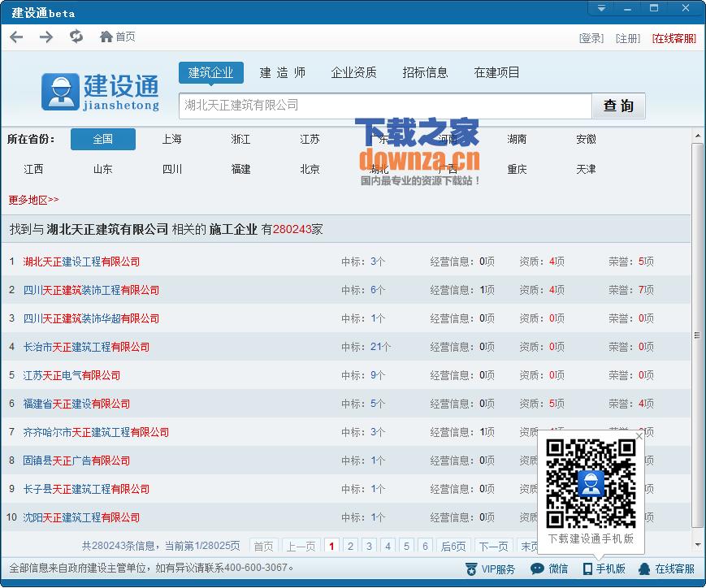
Task: Go to page 3 of results
Action: (369, 547)
